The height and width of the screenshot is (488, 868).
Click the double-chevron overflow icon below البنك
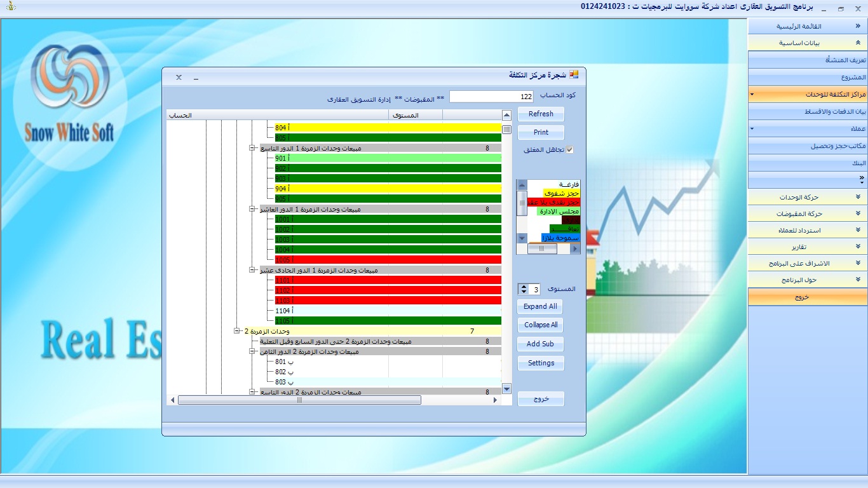pos(861,179)
